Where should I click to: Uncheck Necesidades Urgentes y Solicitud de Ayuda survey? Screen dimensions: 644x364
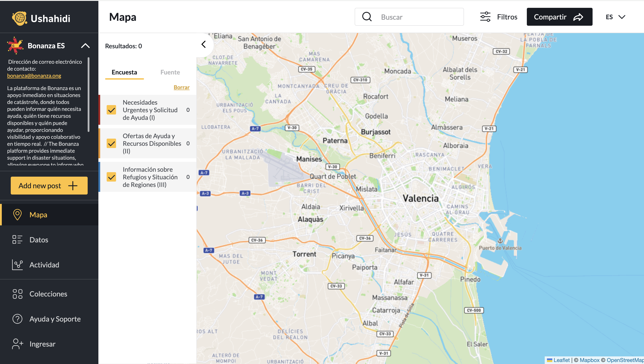coord(111,110)
